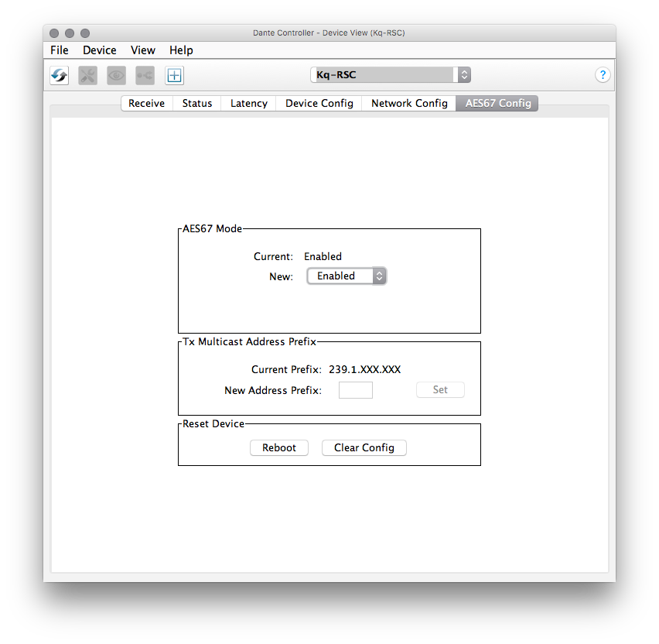The height and width of the screenshot is (644, 659).
Task: Click the Refresh device icon
Action: [60, 76]
